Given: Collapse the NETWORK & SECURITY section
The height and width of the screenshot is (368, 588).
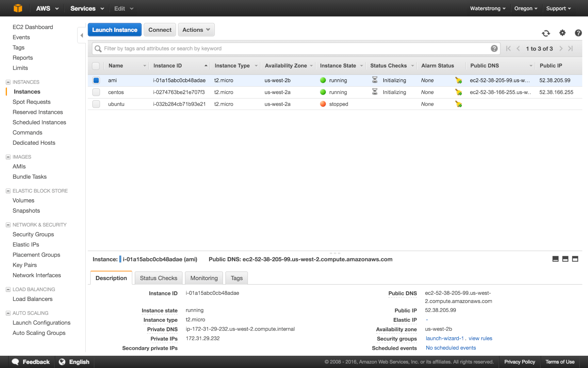Looking at the screenshot, I should pos(8,225).
